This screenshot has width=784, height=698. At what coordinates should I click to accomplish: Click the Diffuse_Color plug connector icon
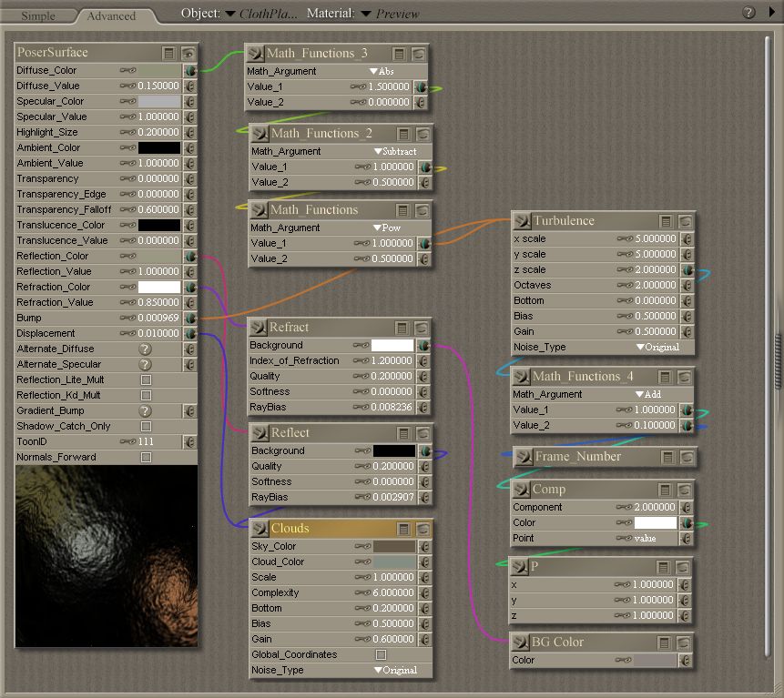pyautogui.click(x=190, y=70)
